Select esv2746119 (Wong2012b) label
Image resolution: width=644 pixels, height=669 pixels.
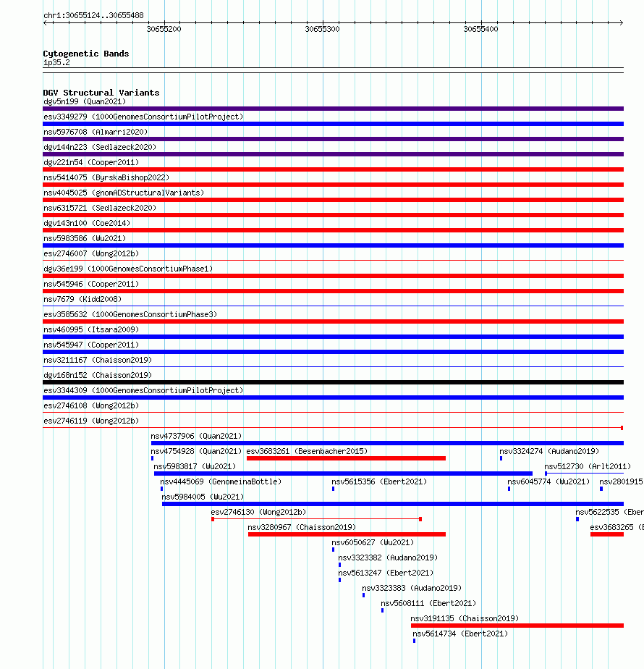(x=91, y=421)
